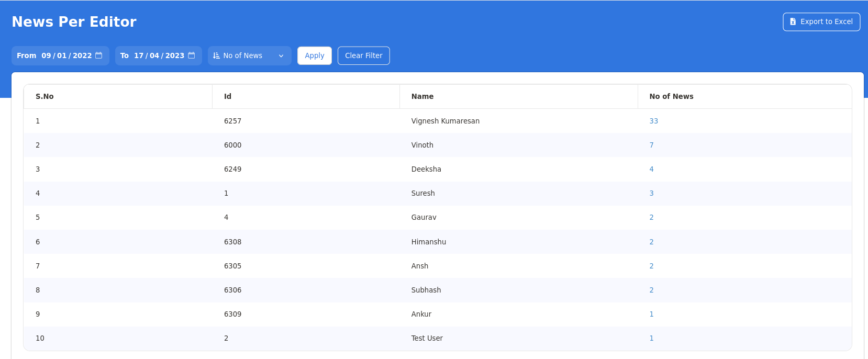The image size is (868, 359).
Task: Expand the No of News sort dropdown
Action: point(249,55)
